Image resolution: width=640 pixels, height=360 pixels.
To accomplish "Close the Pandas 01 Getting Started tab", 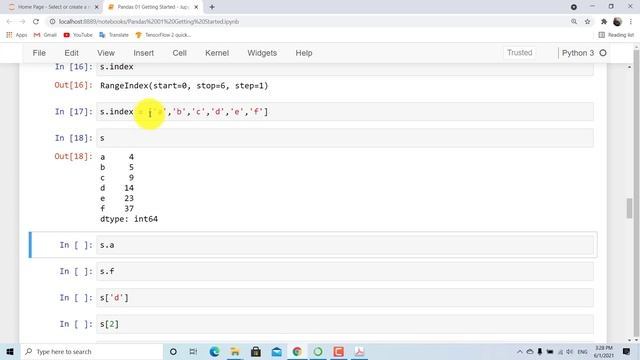I will 196,7.
